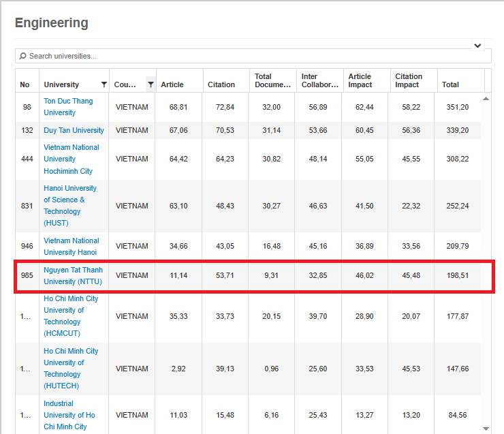Open the HUTECH university link
504x434 pixels.
(x=71, y=369)
